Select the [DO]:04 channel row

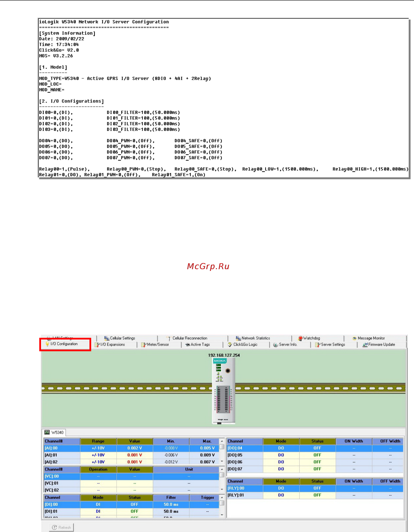coord(315,448)
